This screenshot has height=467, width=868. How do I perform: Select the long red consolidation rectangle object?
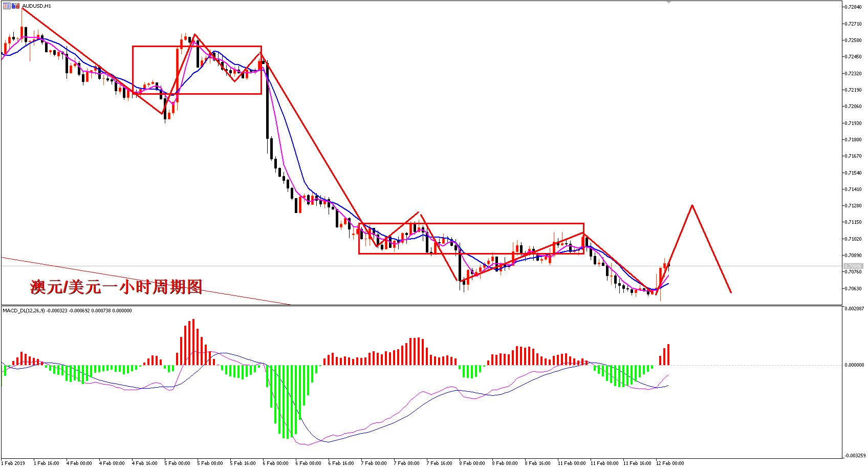click(471, 239)
